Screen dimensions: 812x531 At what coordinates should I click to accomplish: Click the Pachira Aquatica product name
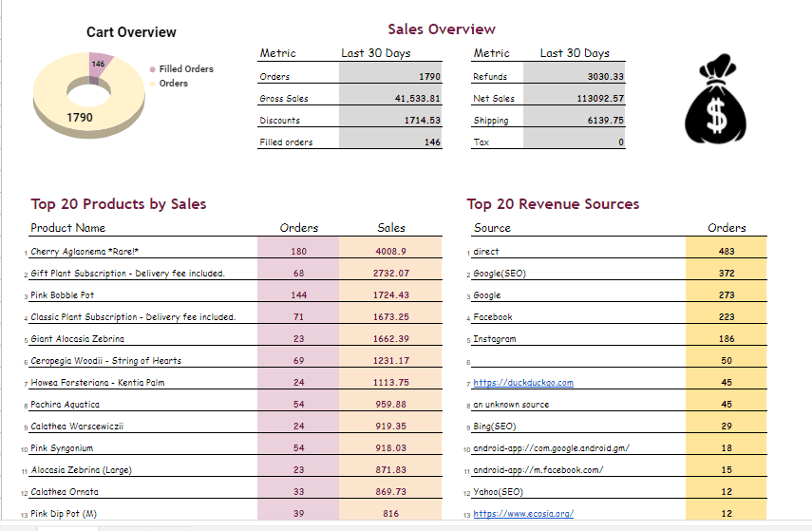65,404
